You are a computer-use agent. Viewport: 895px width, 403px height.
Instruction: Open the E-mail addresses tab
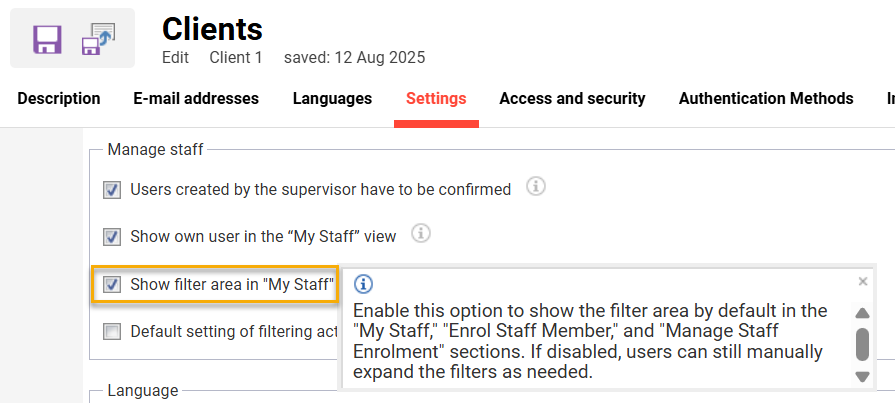click(x=196, y=99)
